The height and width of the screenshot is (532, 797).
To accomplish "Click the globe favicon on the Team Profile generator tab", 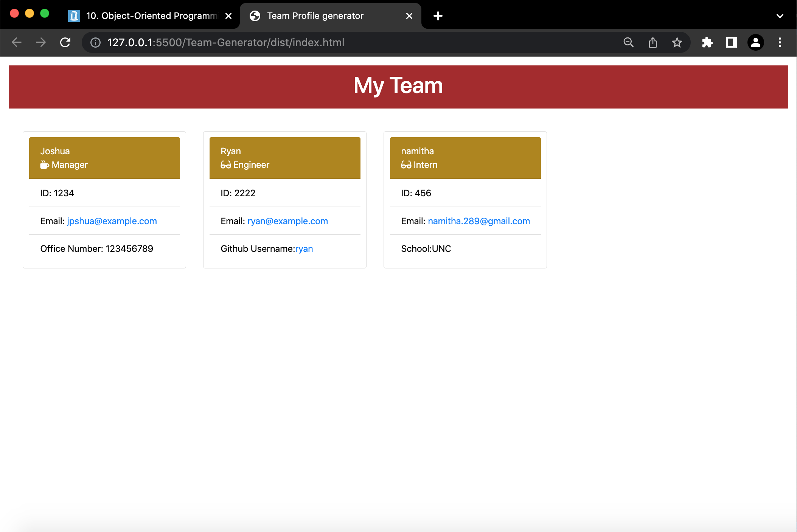I will [x=254, y=16].
